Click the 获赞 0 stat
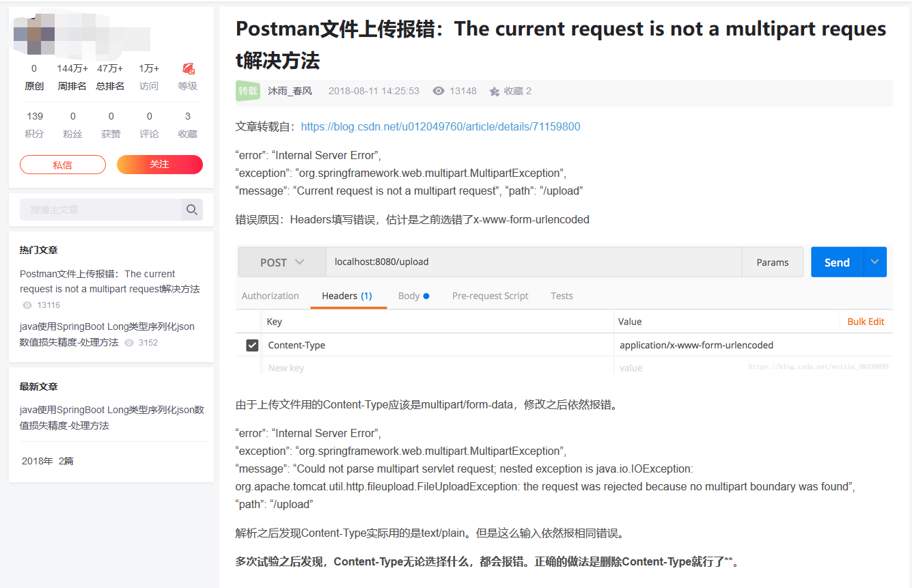 click(x=111, y=125)
